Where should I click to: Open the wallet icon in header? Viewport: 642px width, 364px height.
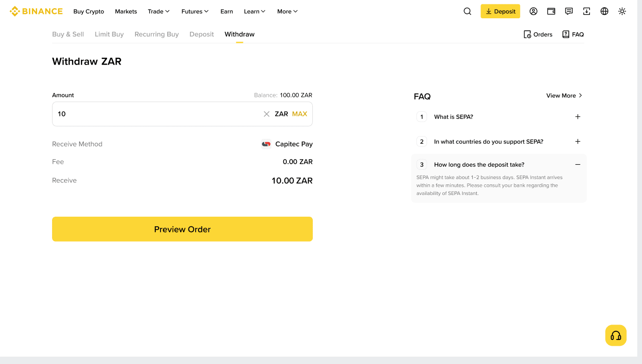coord(551,12)
